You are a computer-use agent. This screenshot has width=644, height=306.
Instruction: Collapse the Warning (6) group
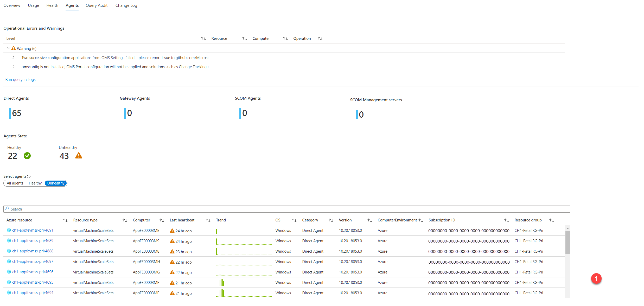coord(8,48)
